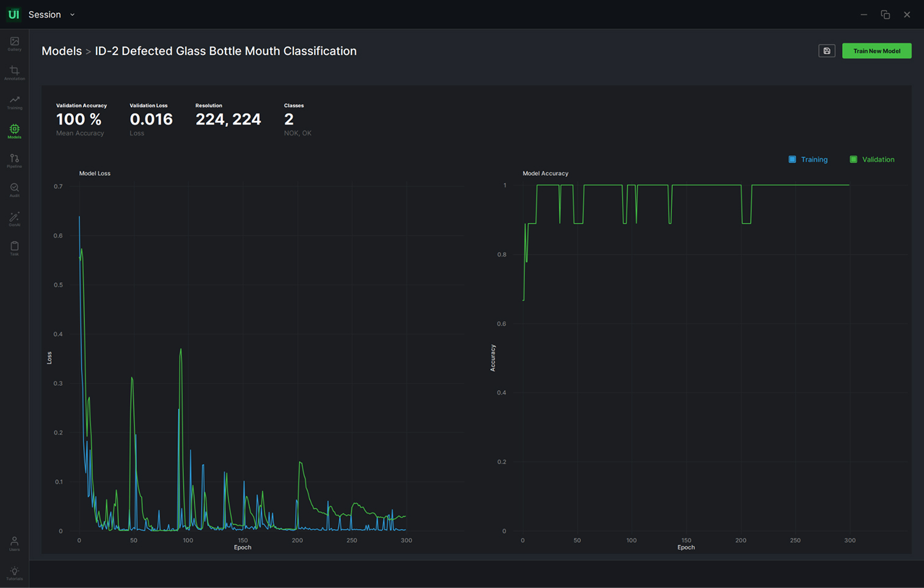Open the Gallery sidebar section
Viewport: 924px width, 588px height.
coord(14,43)
